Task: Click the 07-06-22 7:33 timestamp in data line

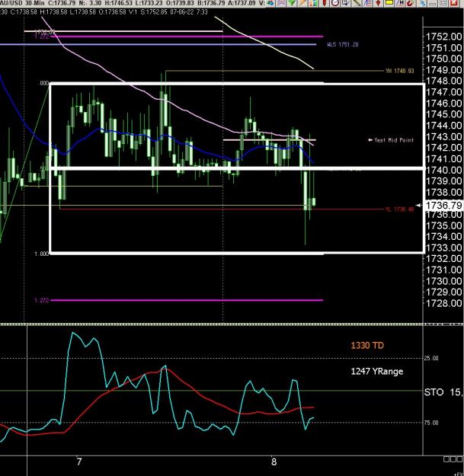Action: (189, 12)
